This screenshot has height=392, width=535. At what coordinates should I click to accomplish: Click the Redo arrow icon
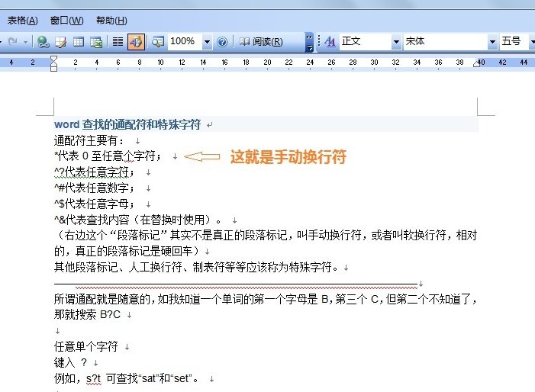[13, 42]
